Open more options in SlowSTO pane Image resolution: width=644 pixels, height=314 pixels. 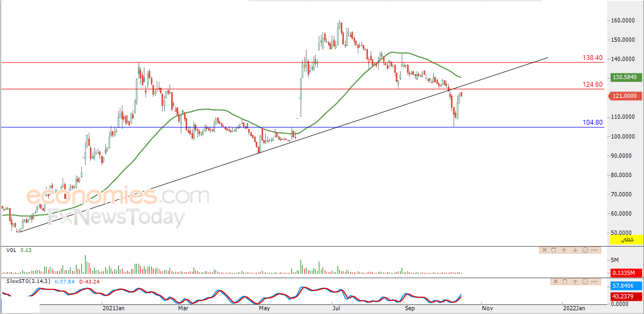594,281
